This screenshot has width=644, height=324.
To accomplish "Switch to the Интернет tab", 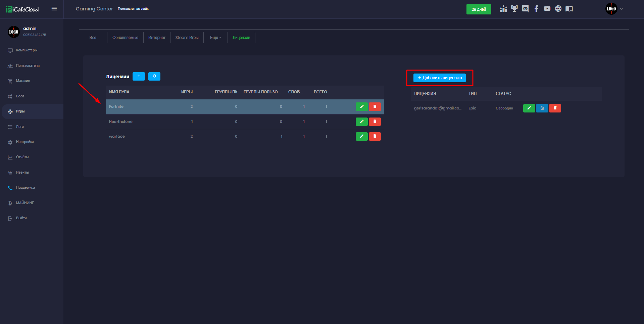I will [x=157, y=38].
